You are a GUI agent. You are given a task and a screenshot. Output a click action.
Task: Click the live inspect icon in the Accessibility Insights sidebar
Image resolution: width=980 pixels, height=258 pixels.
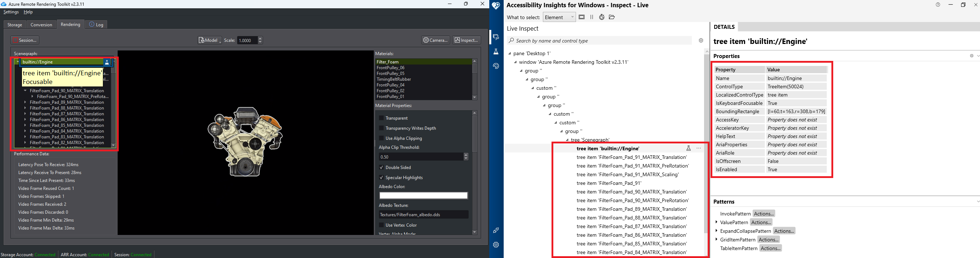(x=496, y=37)
